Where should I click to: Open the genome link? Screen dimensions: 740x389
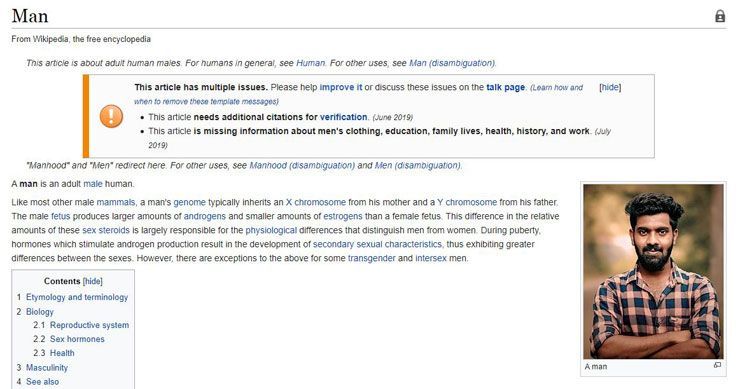[190, 202]
